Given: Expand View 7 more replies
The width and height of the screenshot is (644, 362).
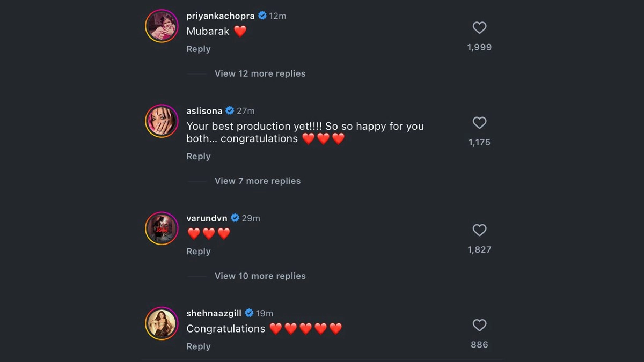Looking at the screenshot, I should click(x=258, y=181).
